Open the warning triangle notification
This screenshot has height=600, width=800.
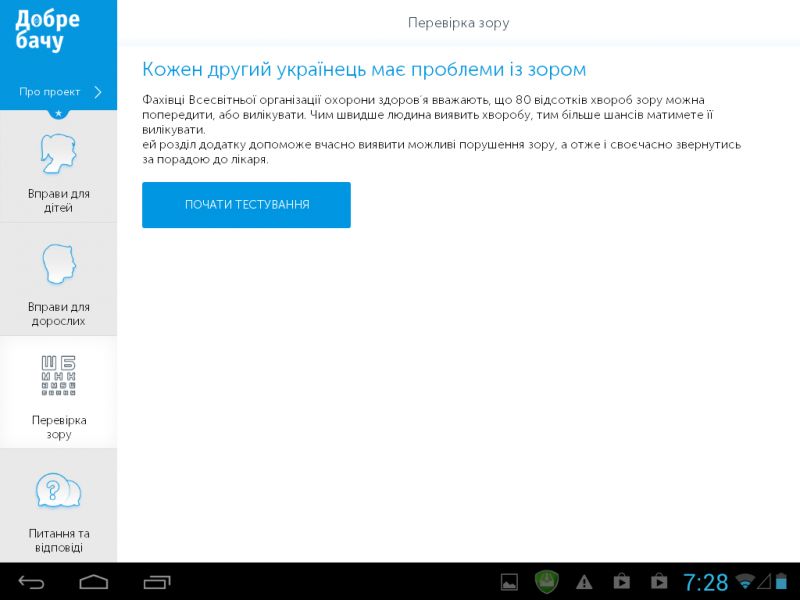[584, 582]
